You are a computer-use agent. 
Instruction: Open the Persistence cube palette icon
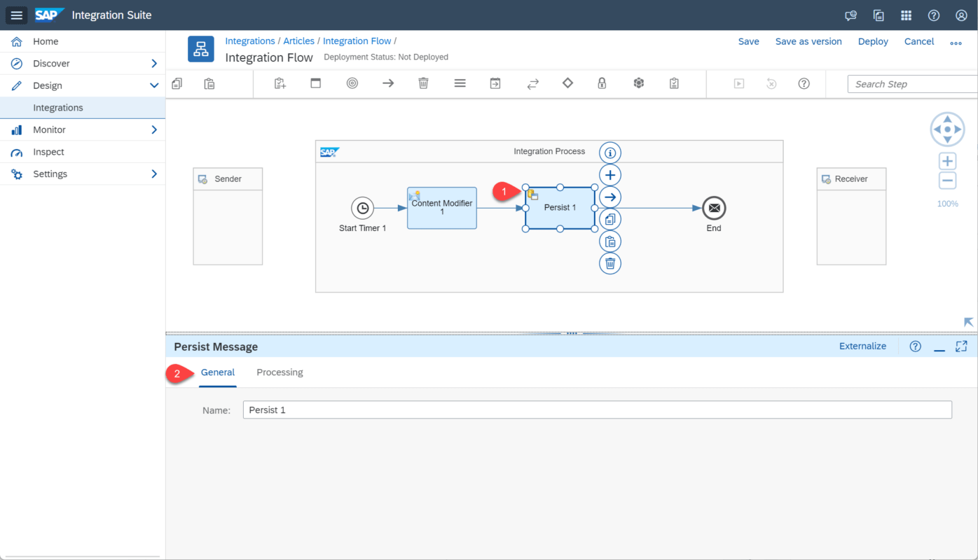coord(639,83)
